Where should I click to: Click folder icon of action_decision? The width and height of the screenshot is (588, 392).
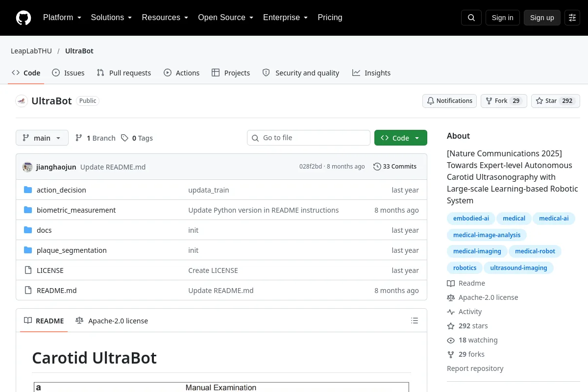[x=28, y=190]
